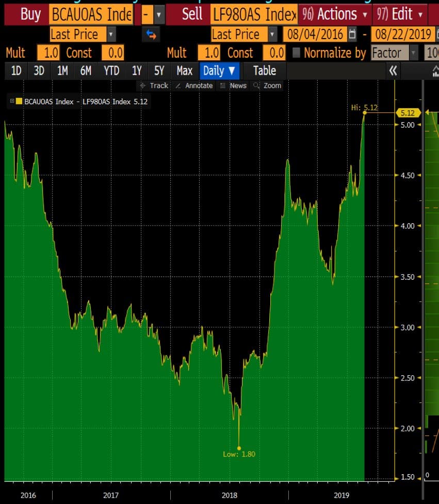This screenshot has width=439, height=504.
Task: Activate the Zoom magnifier tool
Action: click(267, 86)
